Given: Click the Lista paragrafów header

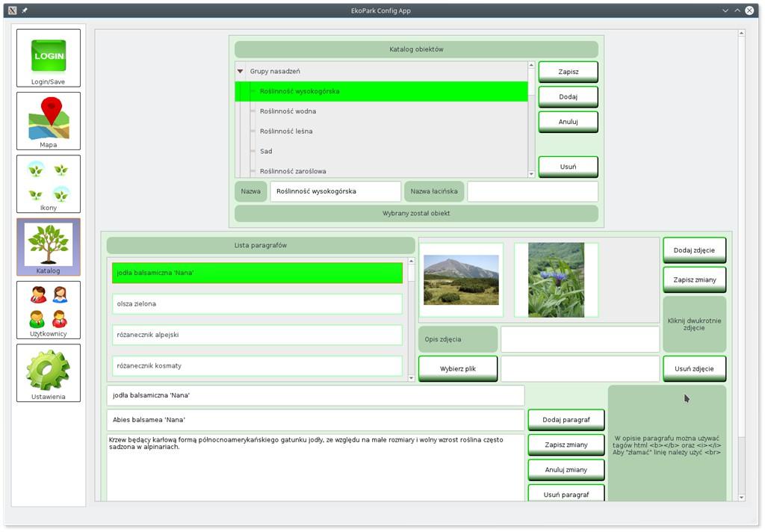Looking at the screenshot, I should click(x=261, y=246).
